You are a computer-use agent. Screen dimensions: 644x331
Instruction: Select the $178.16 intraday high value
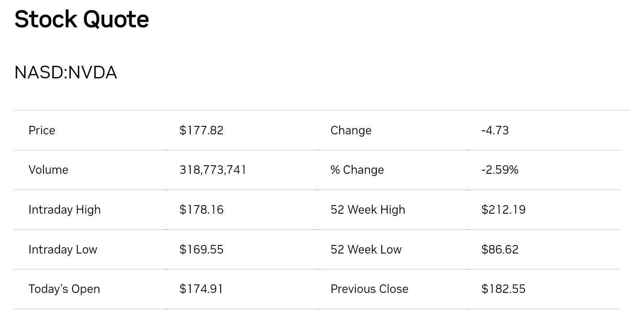point(201,210)
